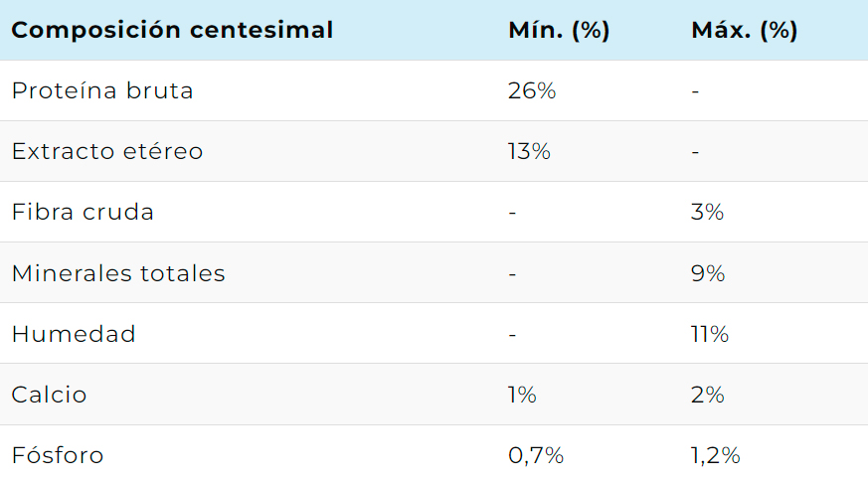Click the 3% maximum value for Fibra cruda
The height and width of the screenshot is (483, 868).
pos(707,212)
